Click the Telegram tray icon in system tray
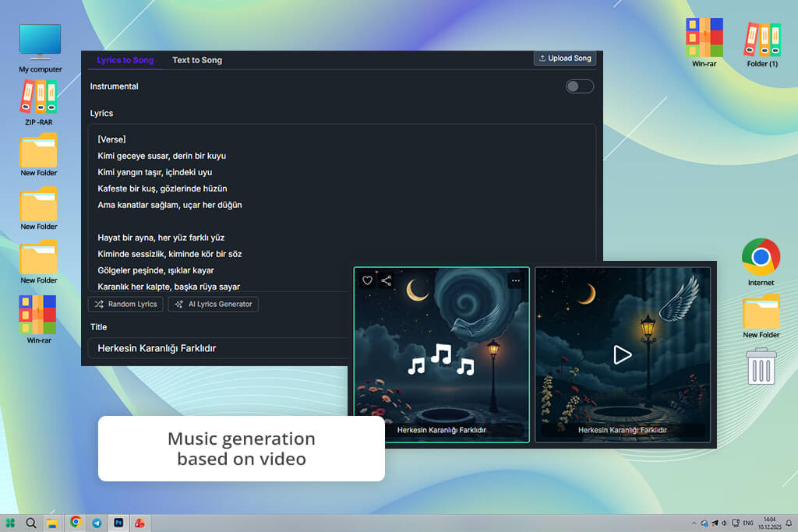 click(715, 523)
